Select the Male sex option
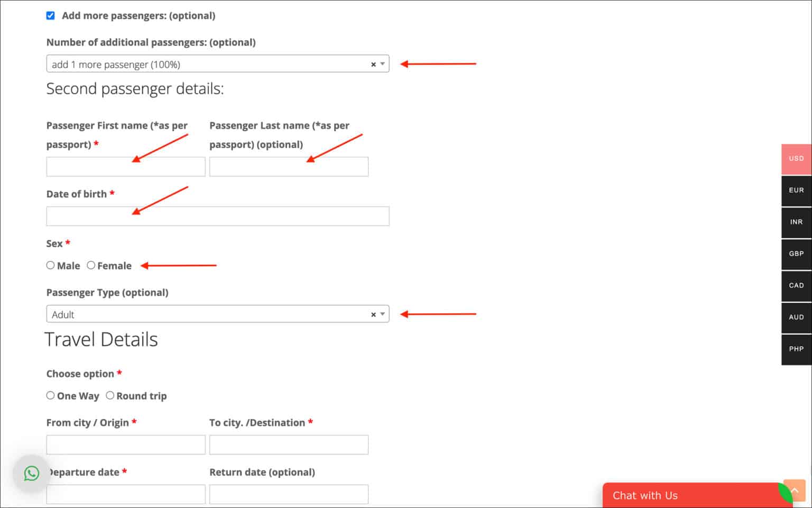Screen dimensions: 812x508 (x=51, y=265)
